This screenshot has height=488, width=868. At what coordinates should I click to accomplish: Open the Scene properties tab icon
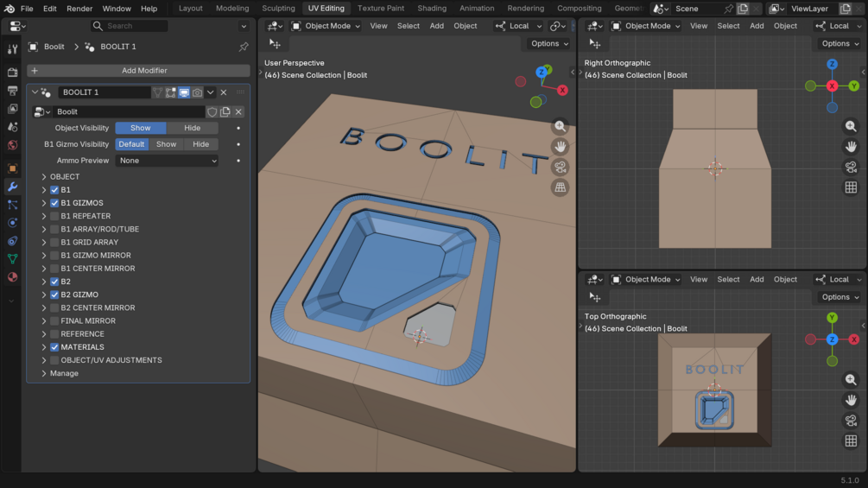12,127
